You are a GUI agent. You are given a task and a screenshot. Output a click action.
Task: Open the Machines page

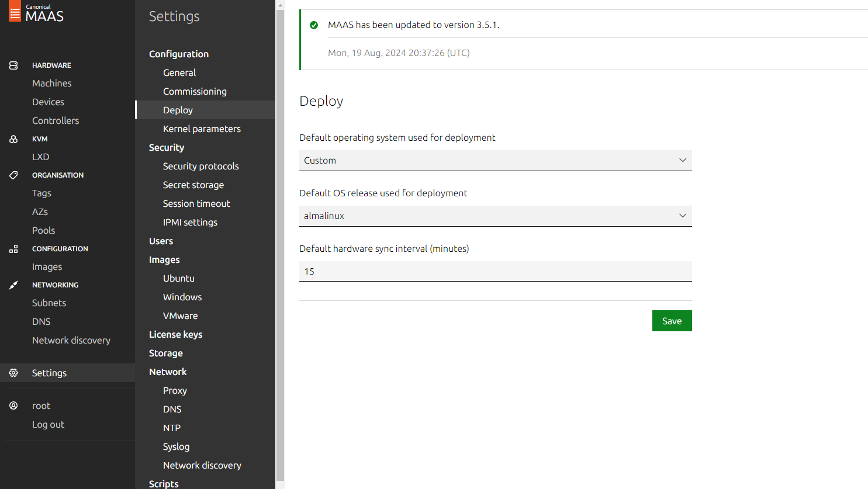[51, 83]
